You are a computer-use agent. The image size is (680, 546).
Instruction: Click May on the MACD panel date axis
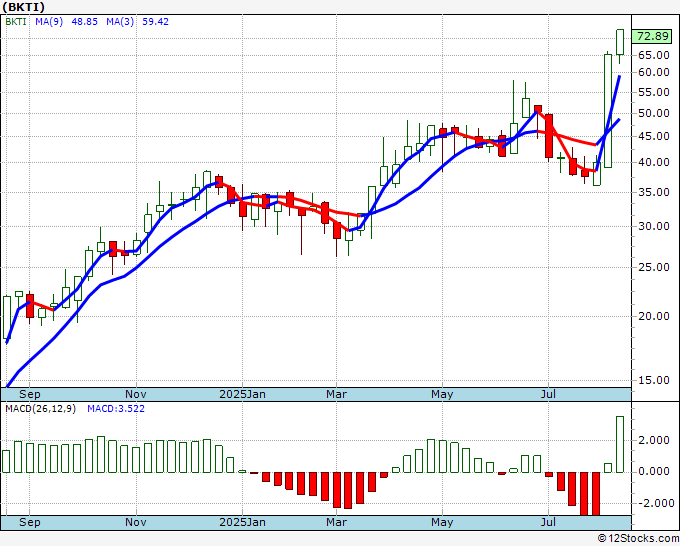click(442, 522)
